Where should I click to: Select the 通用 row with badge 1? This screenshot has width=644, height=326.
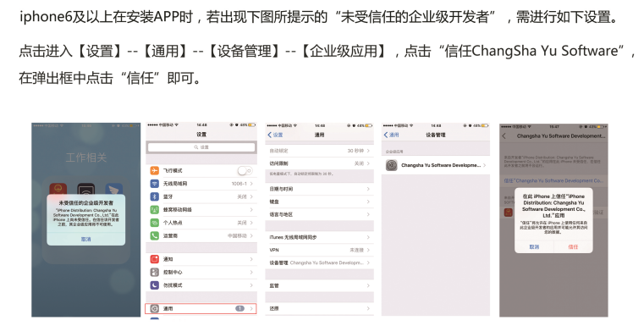tap(201, 308)
